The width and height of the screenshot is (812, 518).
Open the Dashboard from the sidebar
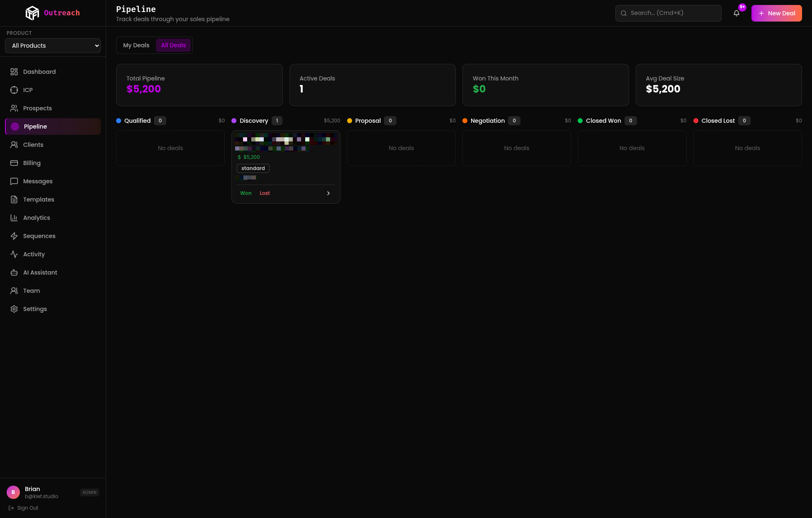tap(39, 71)
